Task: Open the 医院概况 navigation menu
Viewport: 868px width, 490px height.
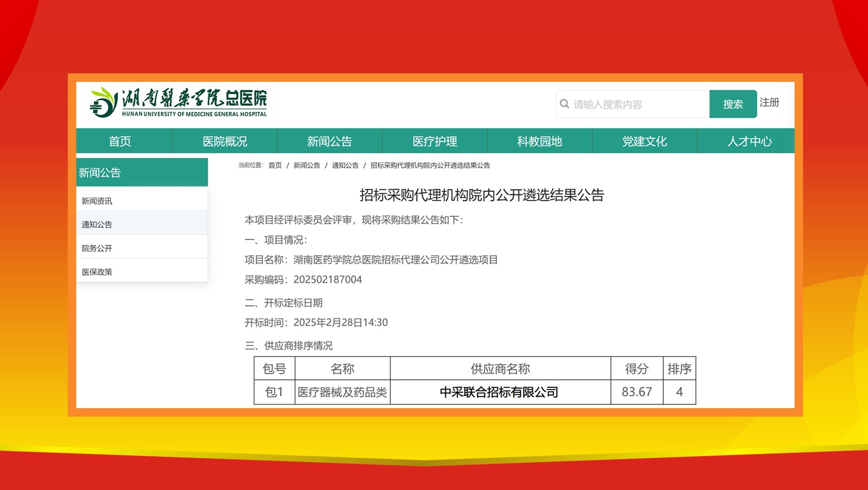Action: (224, 141)
